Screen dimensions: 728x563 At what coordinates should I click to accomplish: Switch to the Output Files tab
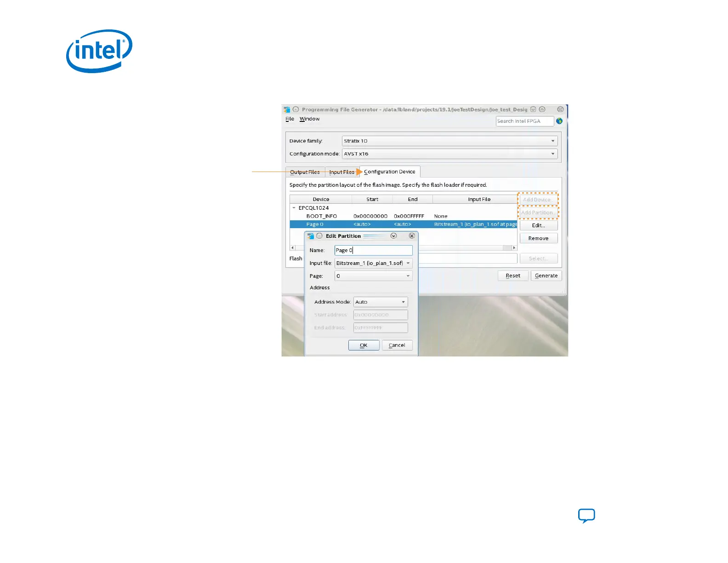point(305,172)
